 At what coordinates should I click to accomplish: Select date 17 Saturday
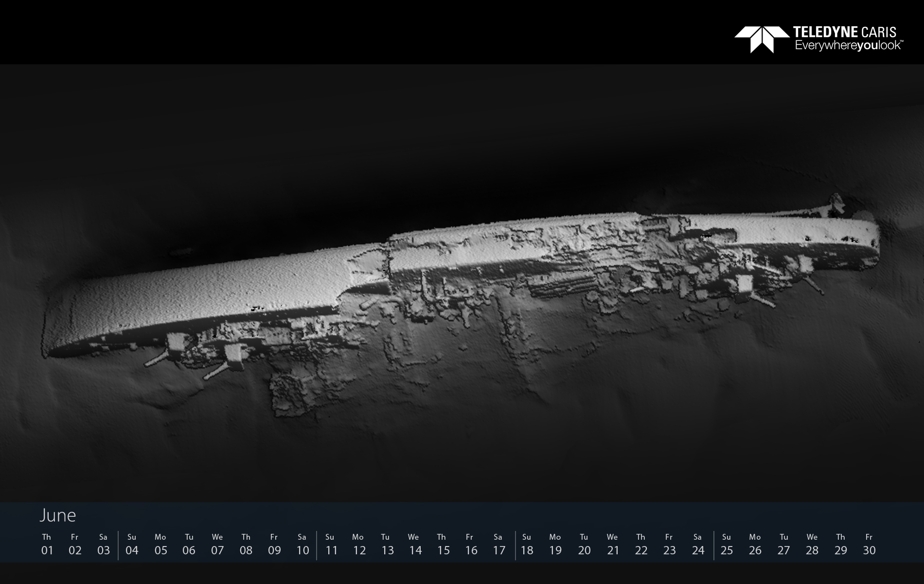(x=499, y=545)
